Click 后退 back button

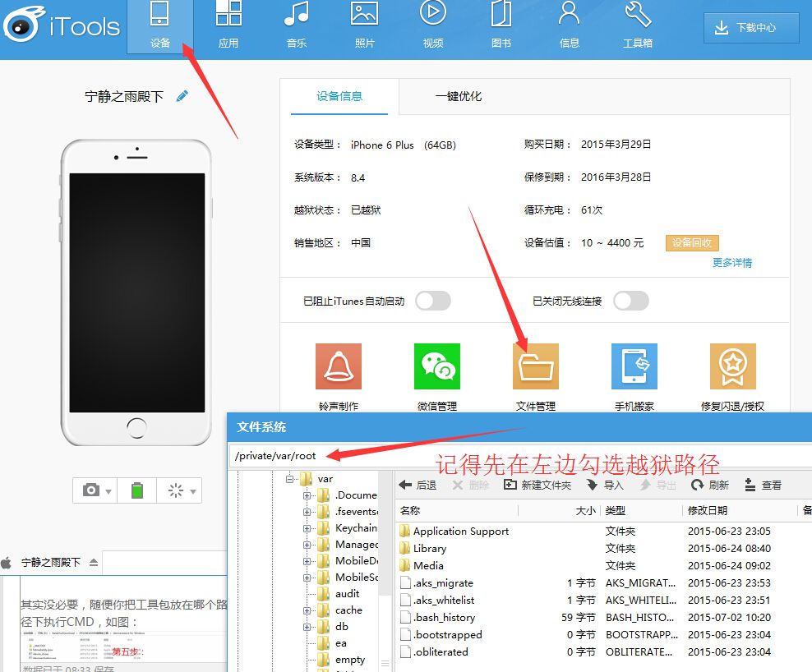[x=418, y=485]
